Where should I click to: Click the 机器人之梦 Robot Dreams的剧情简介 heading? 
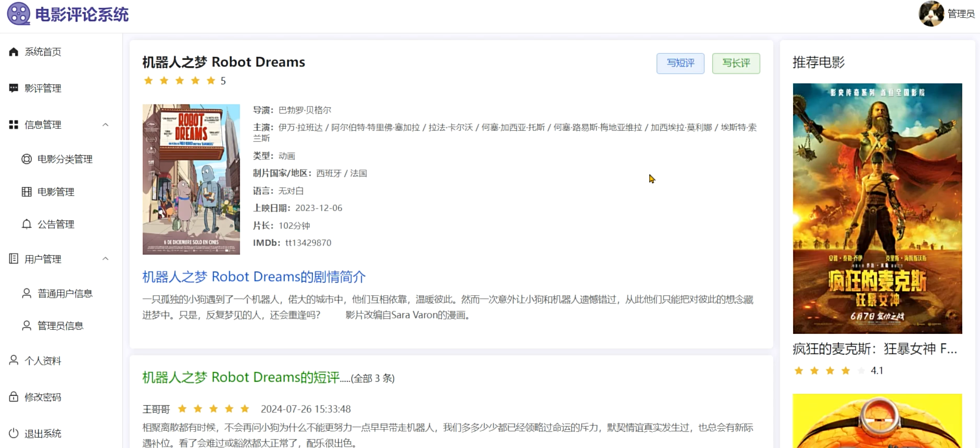(254, 277)
